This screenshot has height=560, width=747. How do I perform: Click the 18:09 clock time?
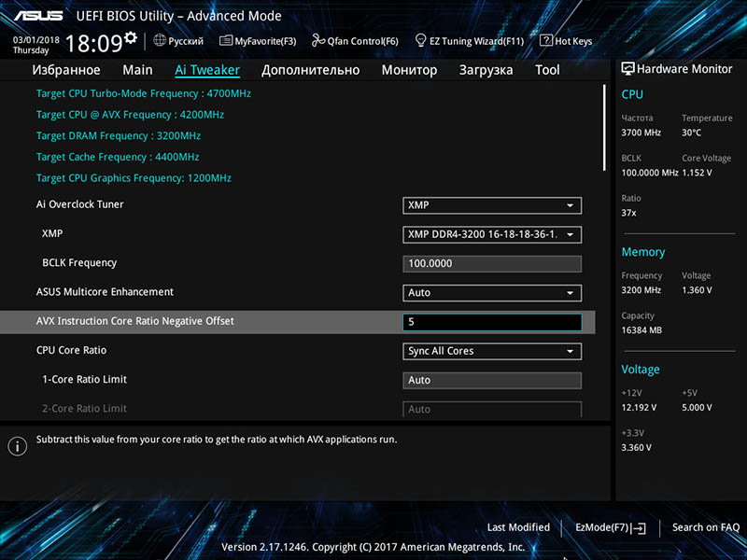[94, 43]
